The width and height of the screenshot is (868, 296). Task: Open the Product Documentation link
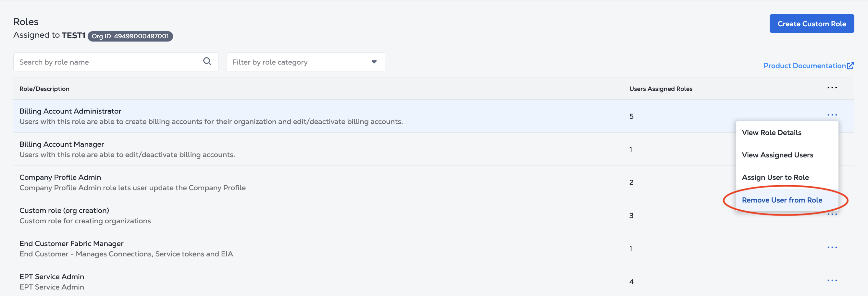coord(804,66)
